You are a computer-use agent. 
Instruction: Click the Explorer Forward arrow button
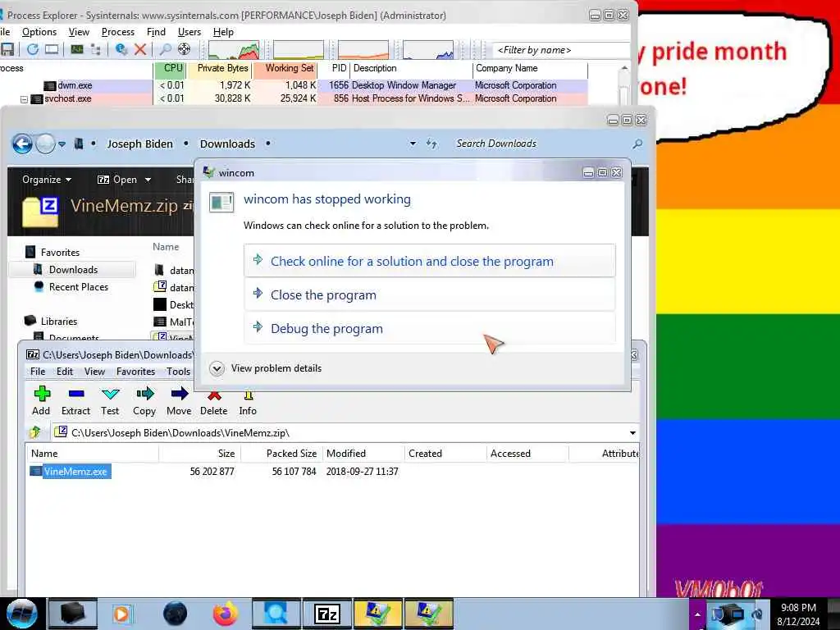(46, 144)
